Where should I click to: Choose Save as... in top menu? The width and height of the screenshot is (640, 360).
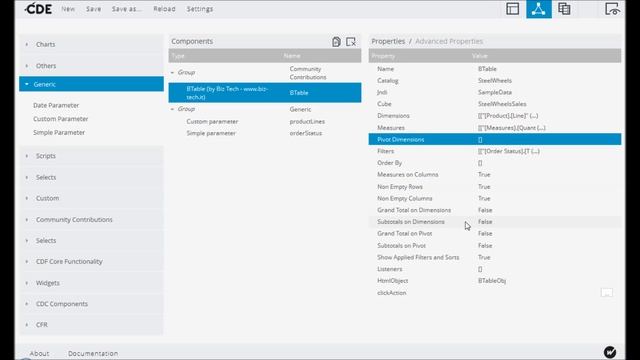point(127,9)
